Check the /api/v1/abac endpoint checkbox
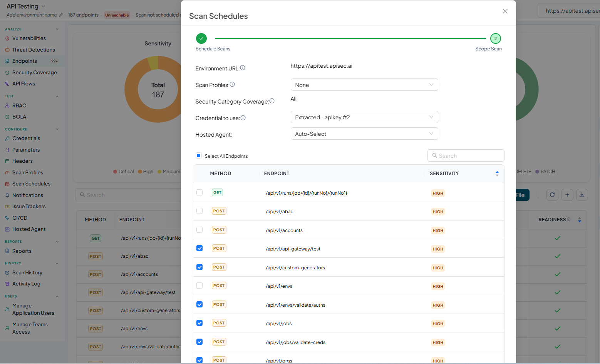The width and height of the screenshot is (600, 364). pos(199,211)
